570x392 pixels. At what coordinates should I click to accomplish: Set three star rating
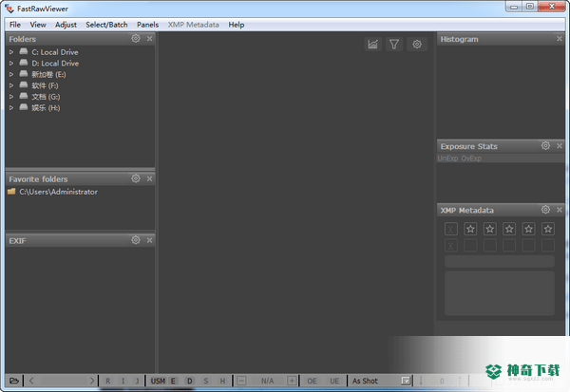point(509,229)
